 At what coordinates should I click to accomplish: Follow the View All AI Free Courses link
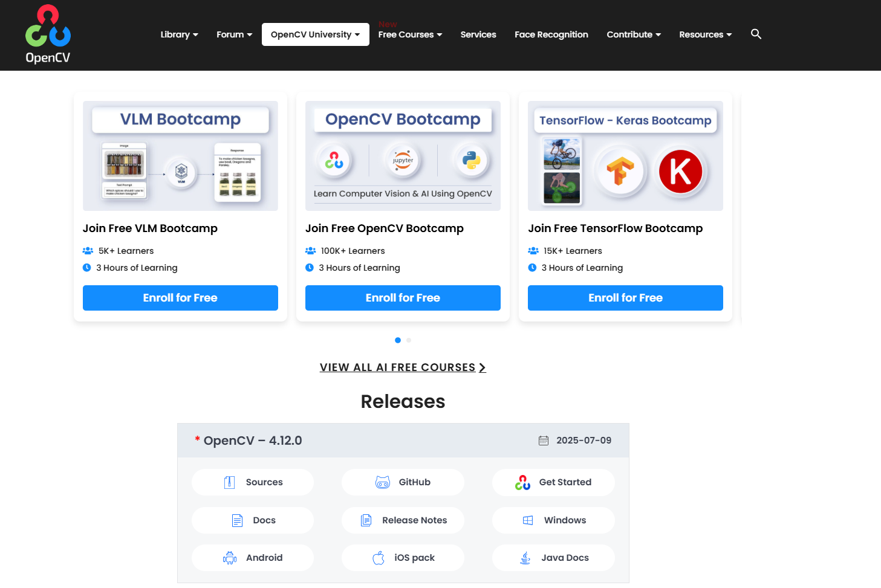[x=403, y=367]
